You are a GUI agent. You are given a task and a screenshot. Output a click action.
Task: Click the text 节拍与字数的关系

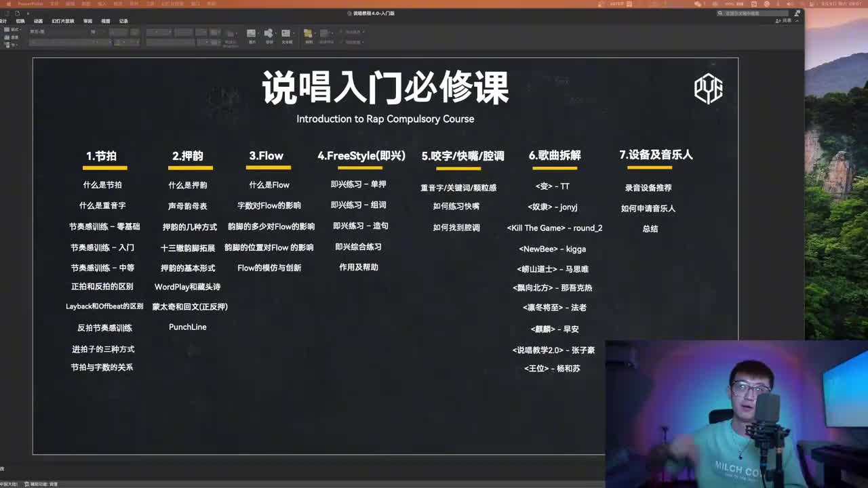102,367
